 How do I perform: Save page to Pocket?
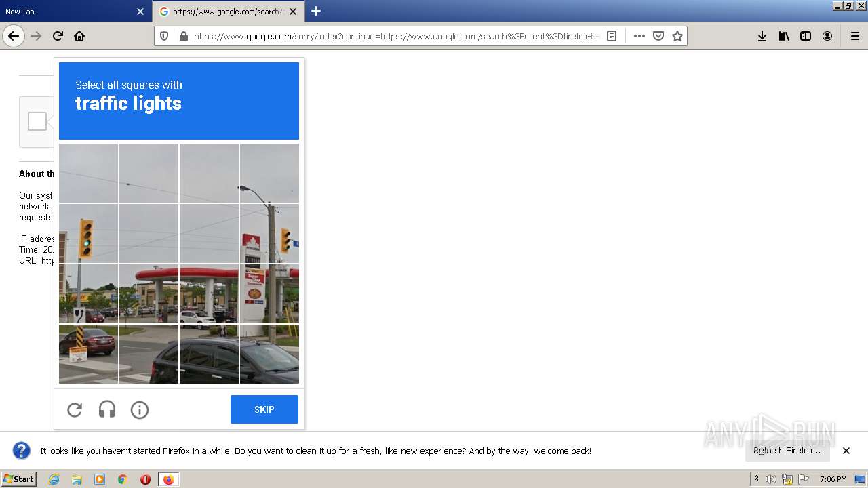tap(658, 36)
